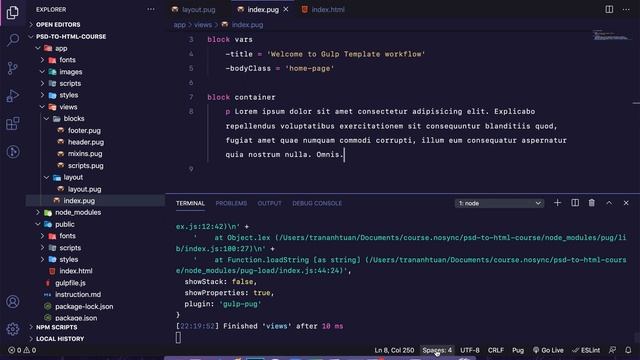Click the minimap code overview
Image resolution: width=640 pixels, height=360 pixels.
tap(611, 35)
